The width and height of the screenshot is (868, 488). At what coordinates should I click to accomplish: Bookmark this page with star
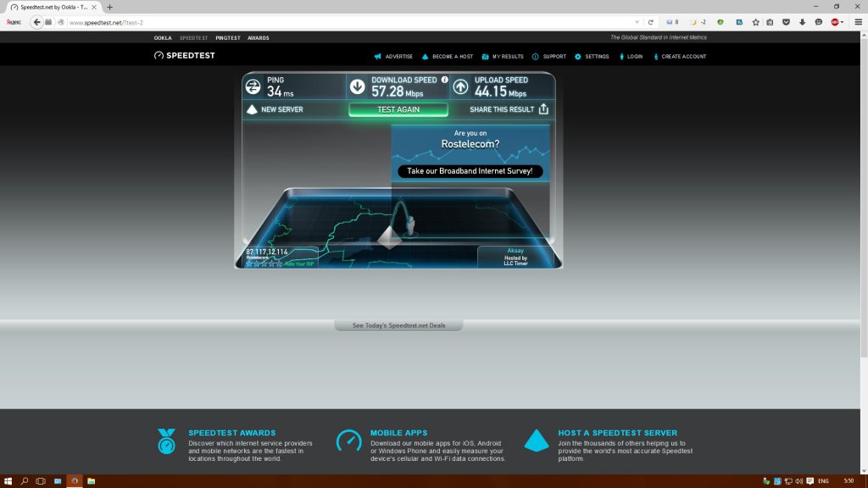[755, 22]
